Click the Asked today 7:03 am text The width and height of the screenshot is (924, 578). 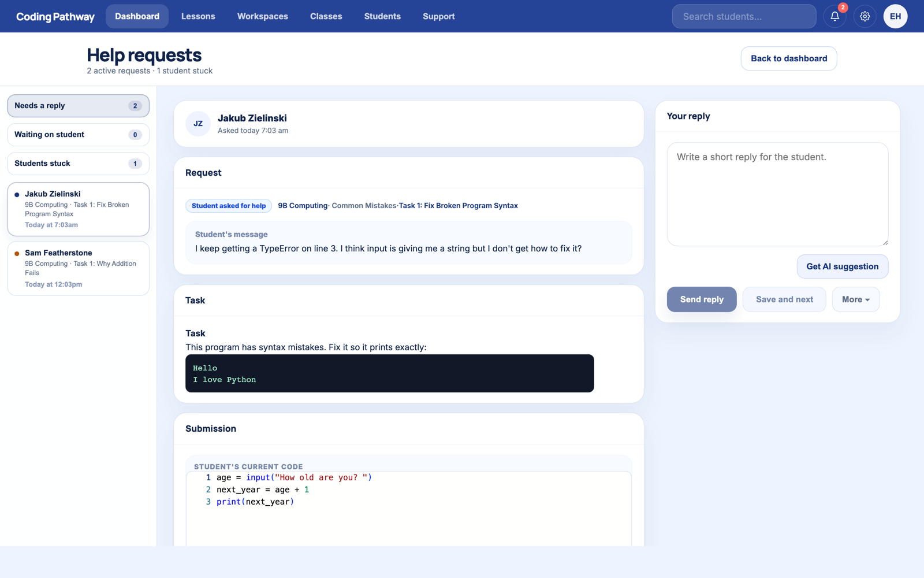(x=253, y=131)
